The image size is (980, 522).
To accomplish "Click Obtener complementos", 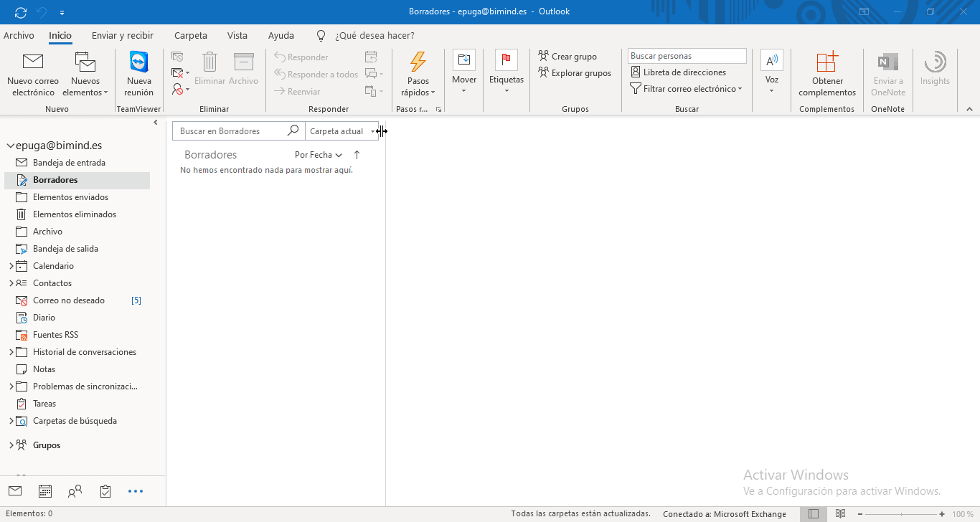I will tap(827, 75).
